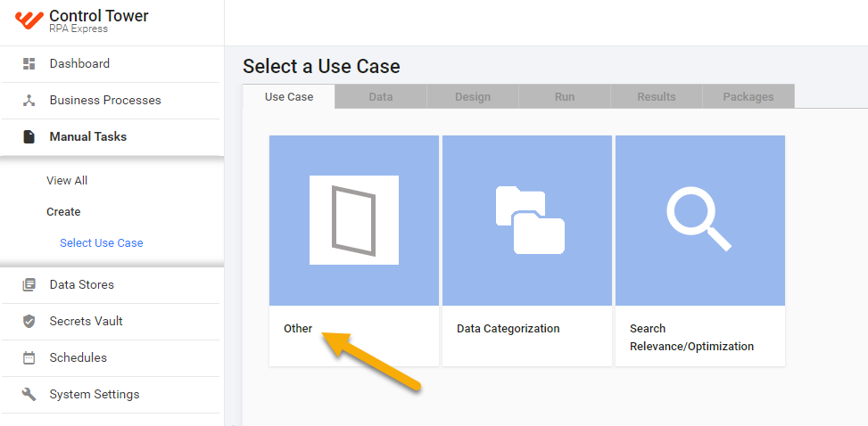The width and height of the screenshot is (868, 426).
Task: Click the Business Processes hierarchy icon
Action: (29, 100)
